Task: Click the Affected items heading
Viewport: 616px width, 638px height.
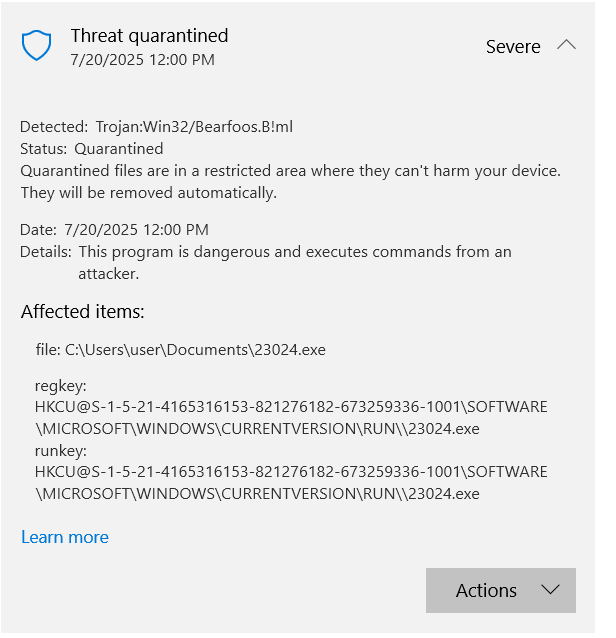Action: [x=83, y=312]
